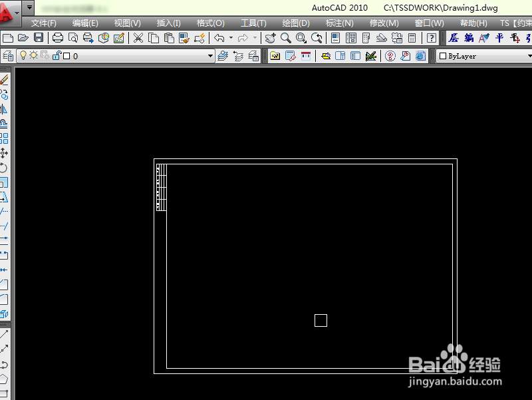Screen dimensions: 532x400
Task: Click the Block Editor icon
Action: click(x=199, y=38)
